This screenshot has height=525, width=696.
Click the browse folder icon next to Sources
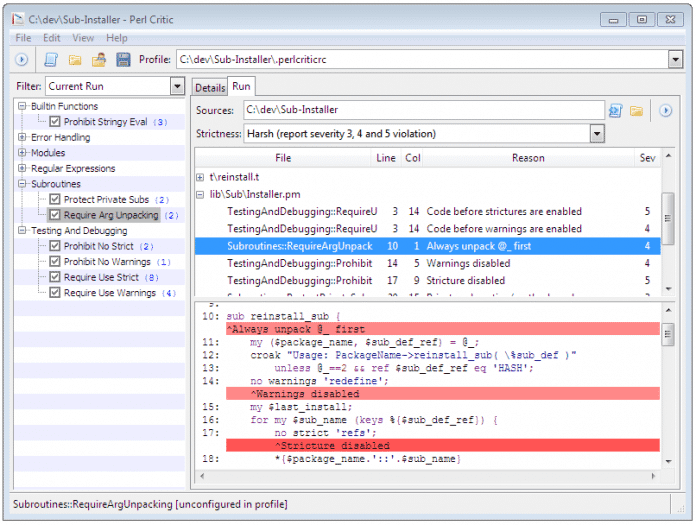636,110
